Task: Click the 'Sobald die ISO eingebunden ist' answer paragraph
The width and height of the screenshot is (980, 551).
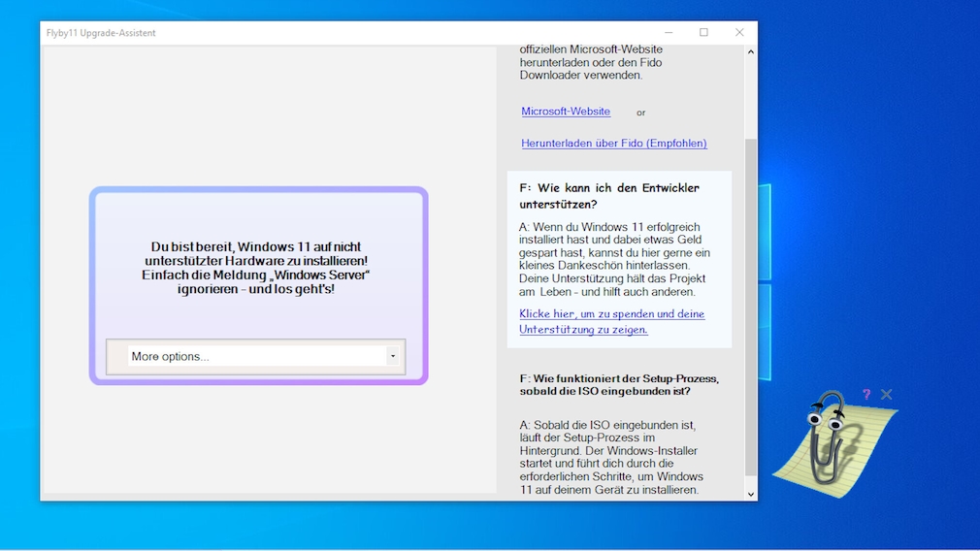Action: pos(611,457)
